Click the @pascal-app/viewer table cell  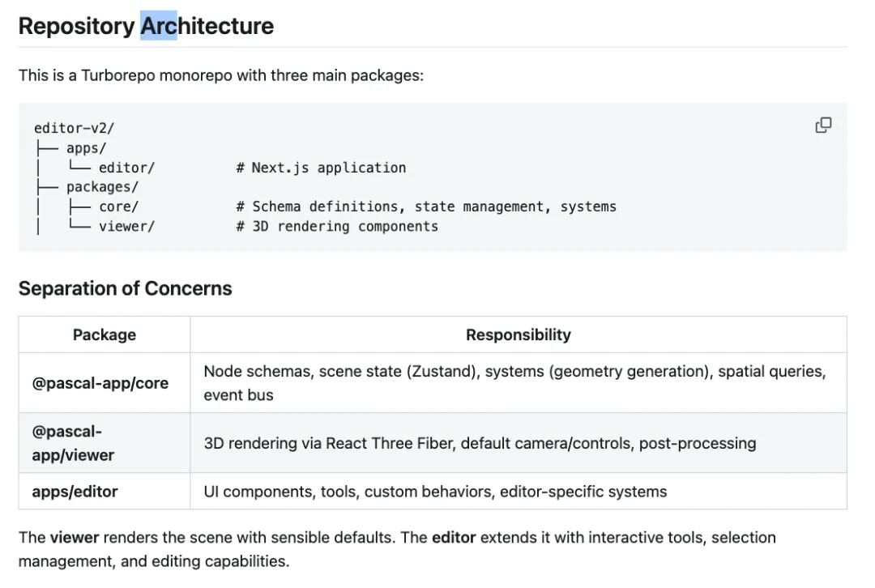click(x=73, y=443)
